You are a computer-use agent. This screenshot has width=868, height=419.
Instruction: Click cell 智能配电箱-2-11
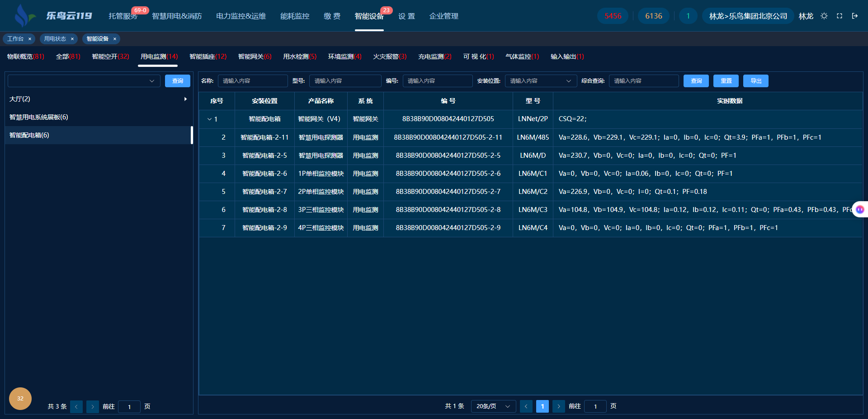(x=264, y=137)
